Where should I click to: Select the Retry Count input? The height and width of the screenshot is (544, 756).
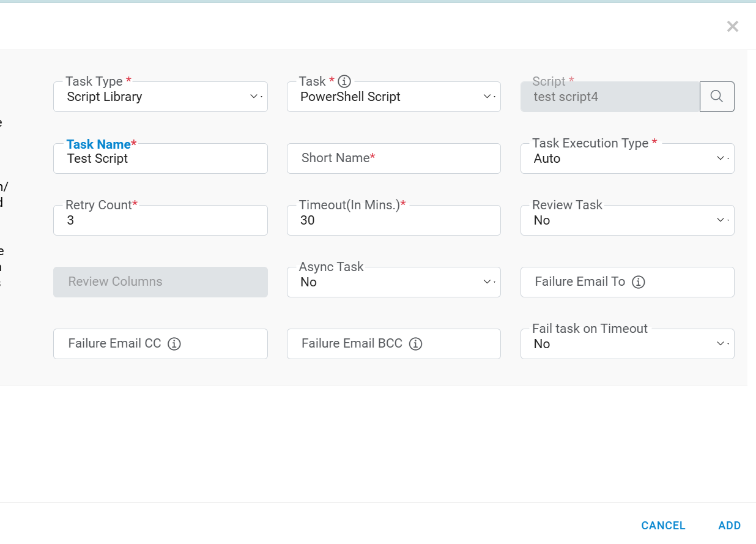click(160, 221)
